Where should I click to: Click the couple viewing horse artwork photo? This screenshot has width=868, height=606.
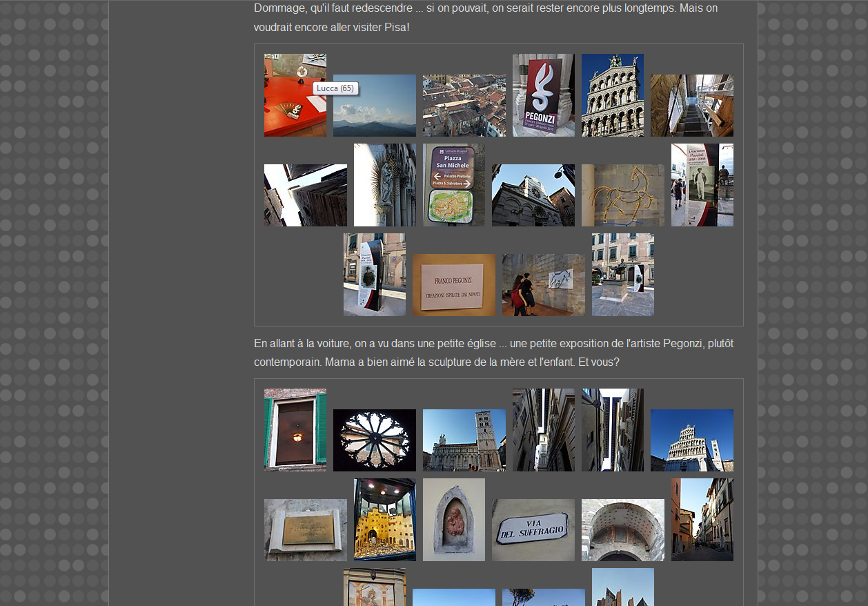coord(543,284)
